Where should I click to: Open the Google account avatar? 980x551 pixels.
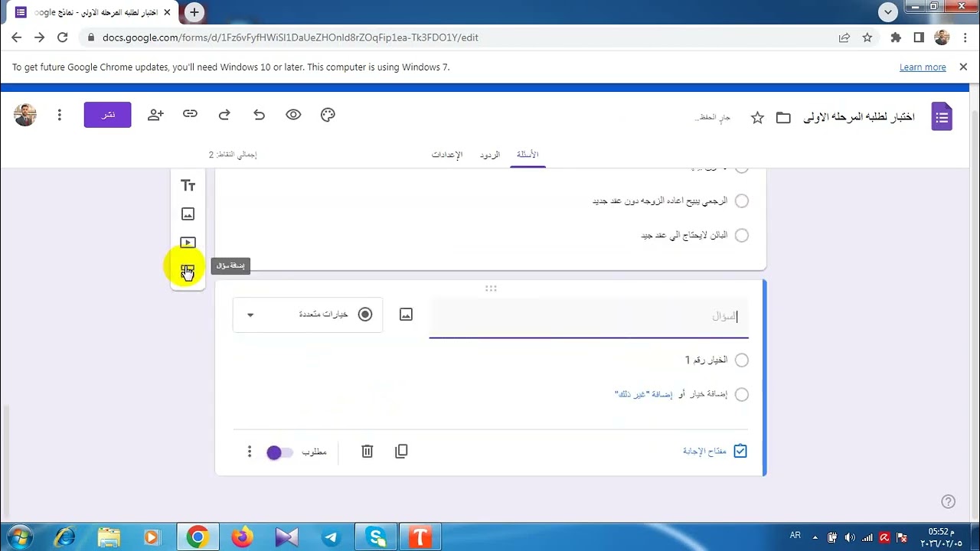(25, 115)
